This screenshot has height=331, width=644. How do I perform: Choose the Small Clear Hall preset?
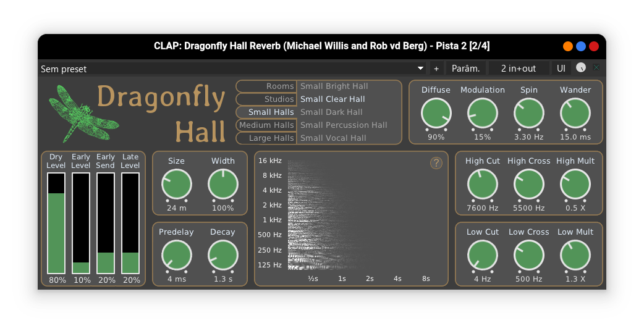point(333,99)
